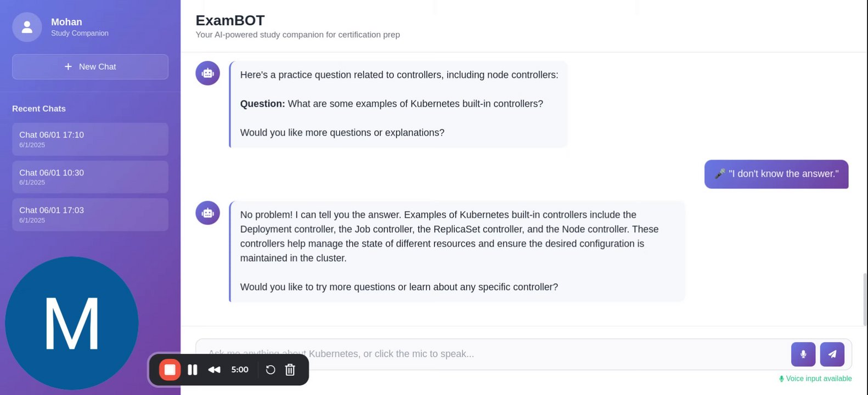Screen dimensions: 868x395
Task: Click the microphone voice input button
Action: [803, 354]
